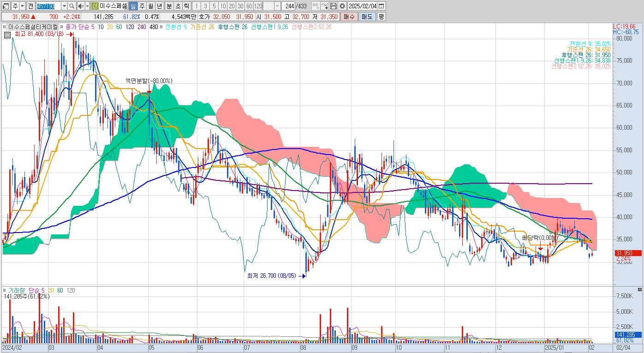
Task: Click the 244 bar count field
Action: [289, 6]
